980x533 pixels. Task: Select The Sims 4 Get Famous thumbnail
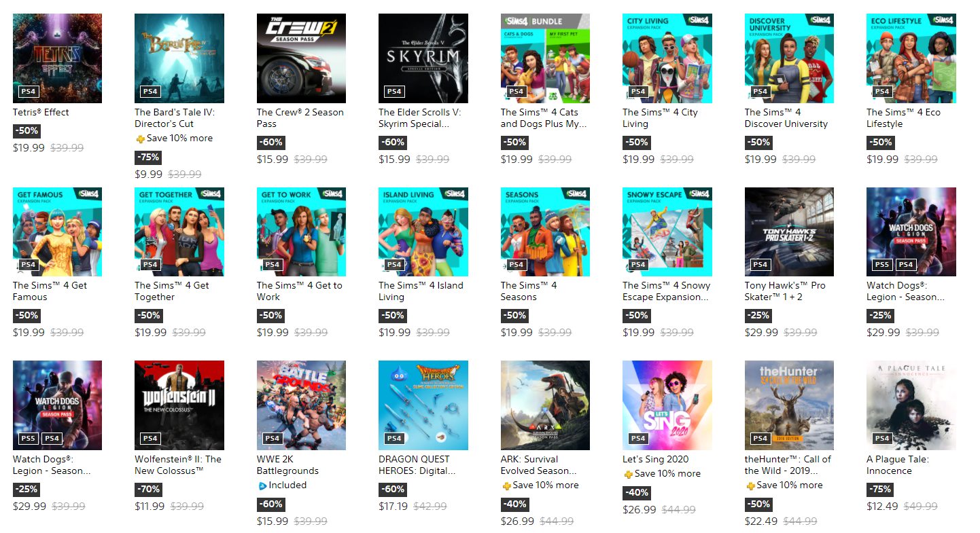click(57, 232)
